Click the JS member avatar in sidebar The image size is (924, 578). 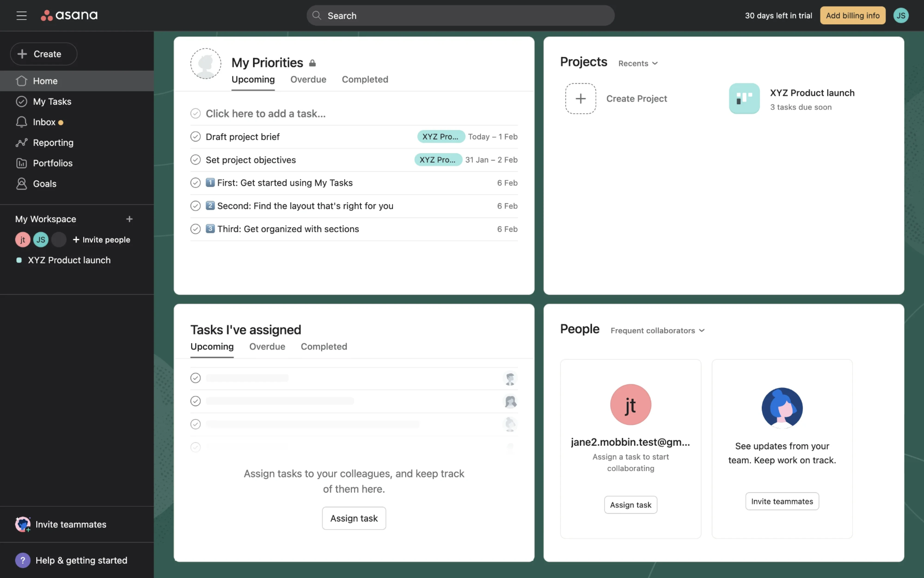pos(40,240)
